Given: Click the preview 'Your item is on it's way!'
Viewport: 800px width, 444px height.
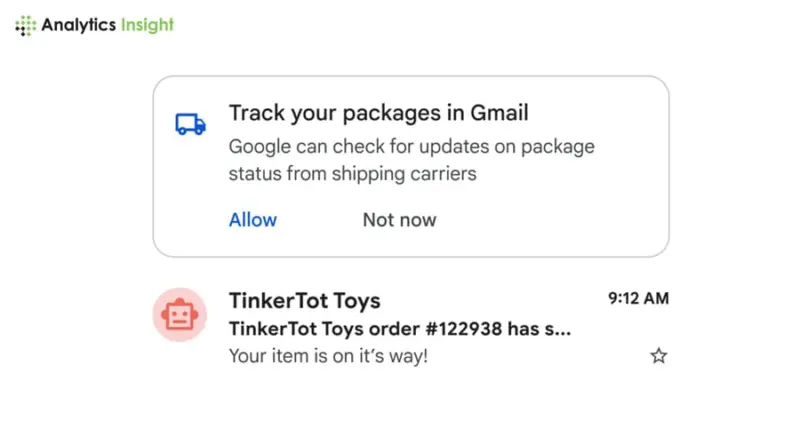Looking at the screenshot, I should [328, 355].
